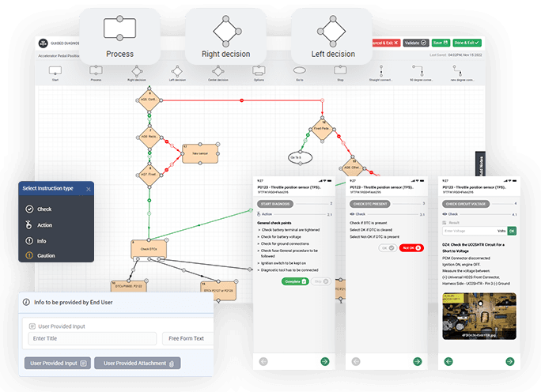Save the diagnostic flow
Screen dimensions: 541x392
tap(441, 43)
